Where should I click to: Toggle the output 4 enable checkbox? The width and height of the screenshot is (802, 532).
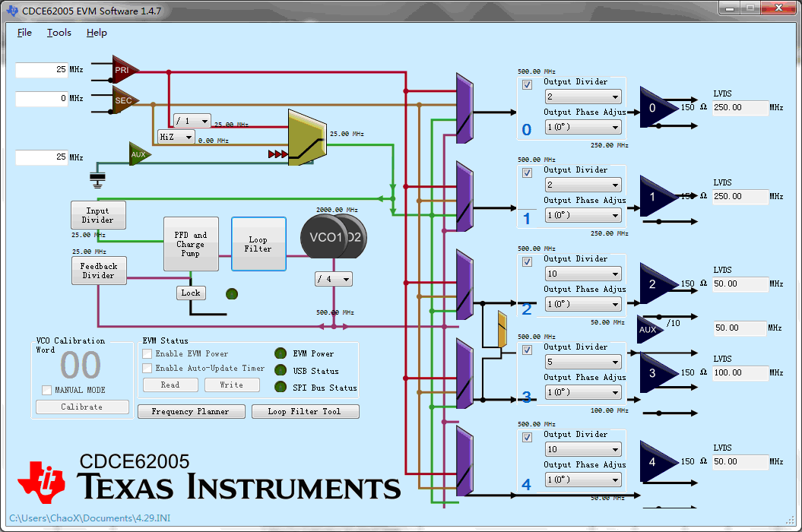coord(527,437)
